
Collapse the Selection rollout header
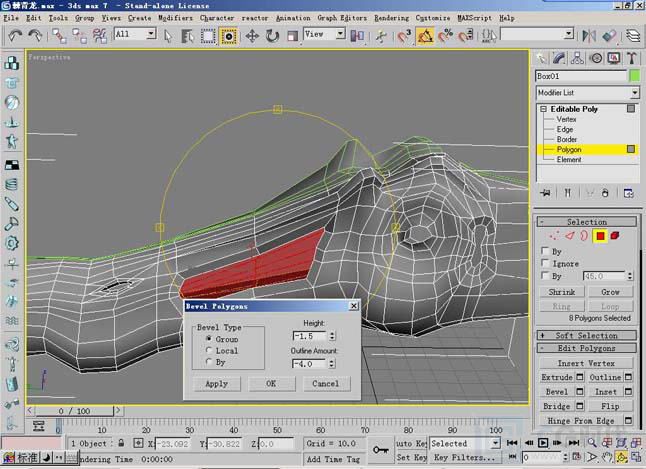pos(587,222)
